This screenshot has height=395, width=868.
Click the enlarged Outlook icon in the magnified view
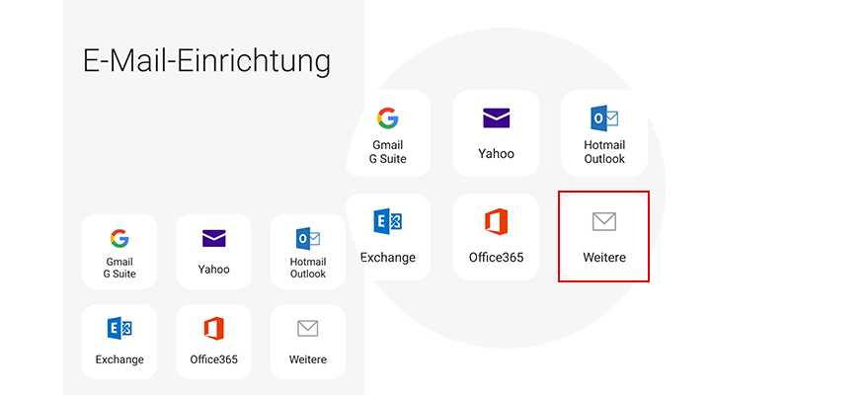point(603,118)
